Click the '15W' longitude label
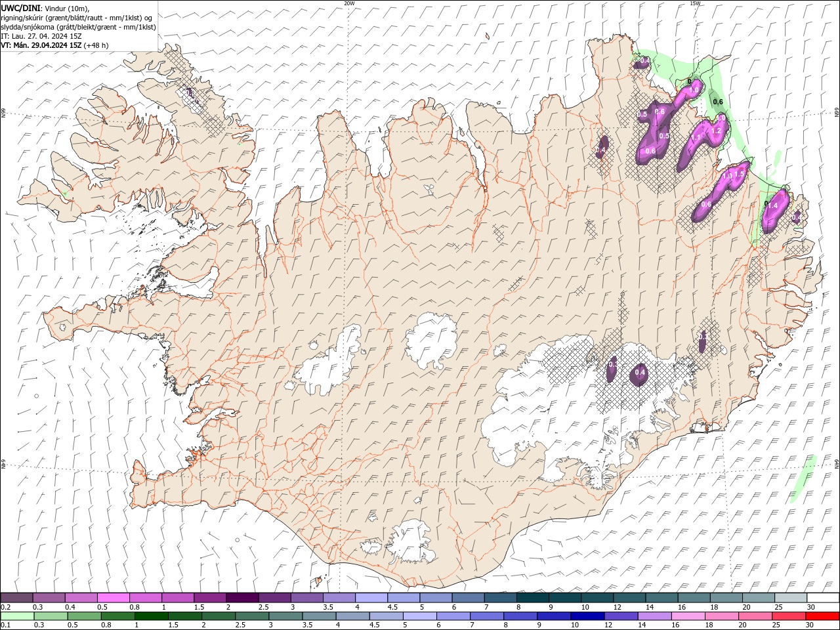 695,3
